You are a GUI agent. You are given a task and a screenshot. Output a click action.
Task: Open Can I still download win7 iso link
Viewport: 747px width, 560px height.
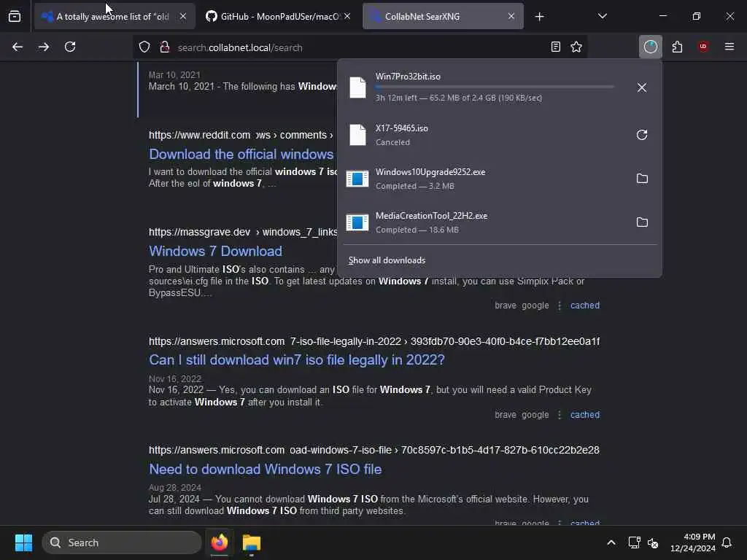[x=296, y=360]
